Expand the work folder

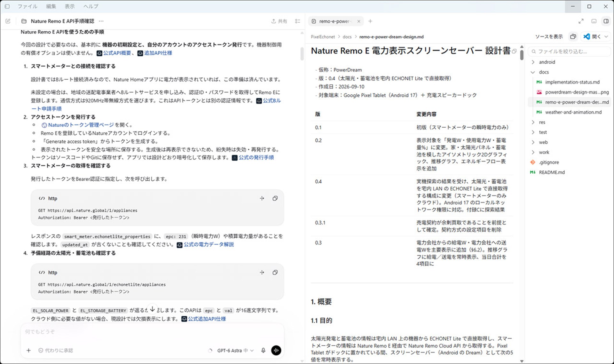pos(569,152)
